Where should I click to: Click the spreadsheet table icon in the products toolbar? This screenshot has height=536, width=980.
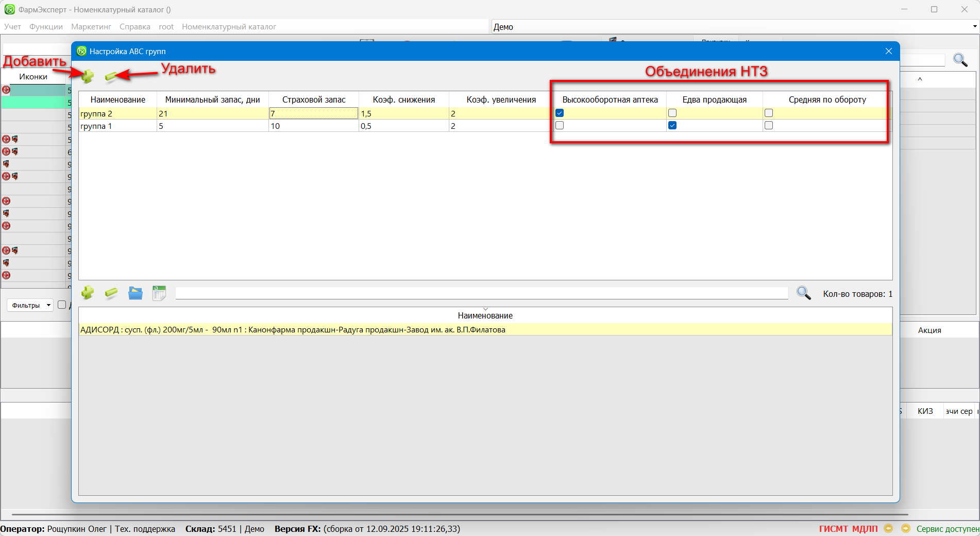coord(159,293)
